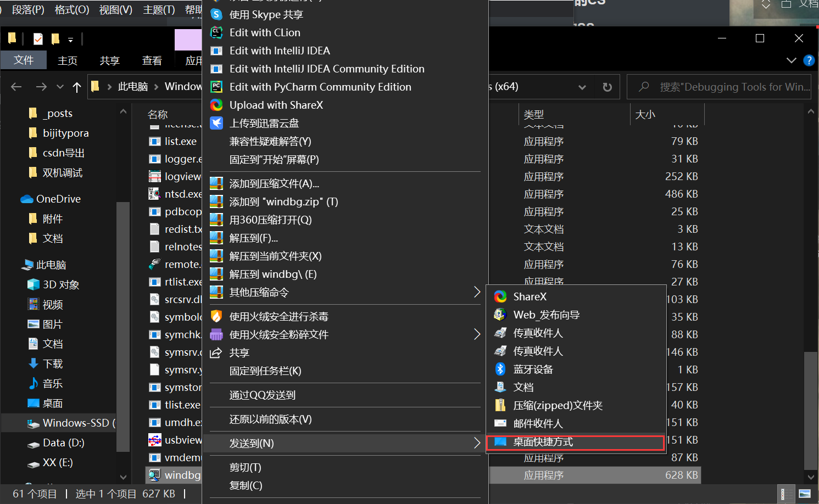Open the quick access toolbar customize dropdown
Viewport: 819px width, 504px height.
point(70,40)
